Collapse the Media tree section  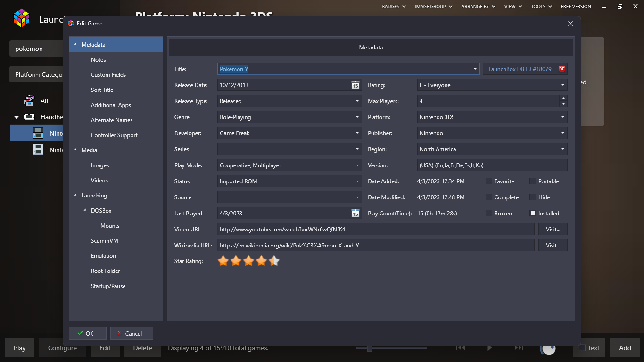click(76, 150)
